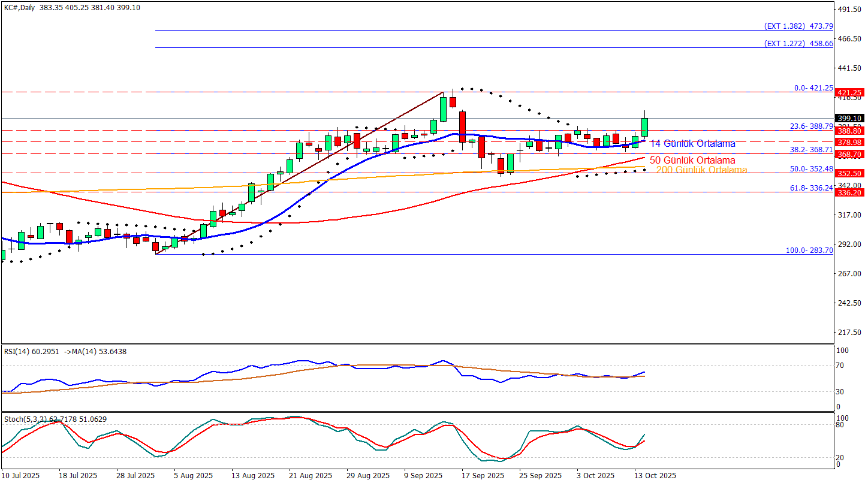Viewport: 868px width, 483px height.
Task: Select the latest green candle at far right
Action: coord(644,127)
